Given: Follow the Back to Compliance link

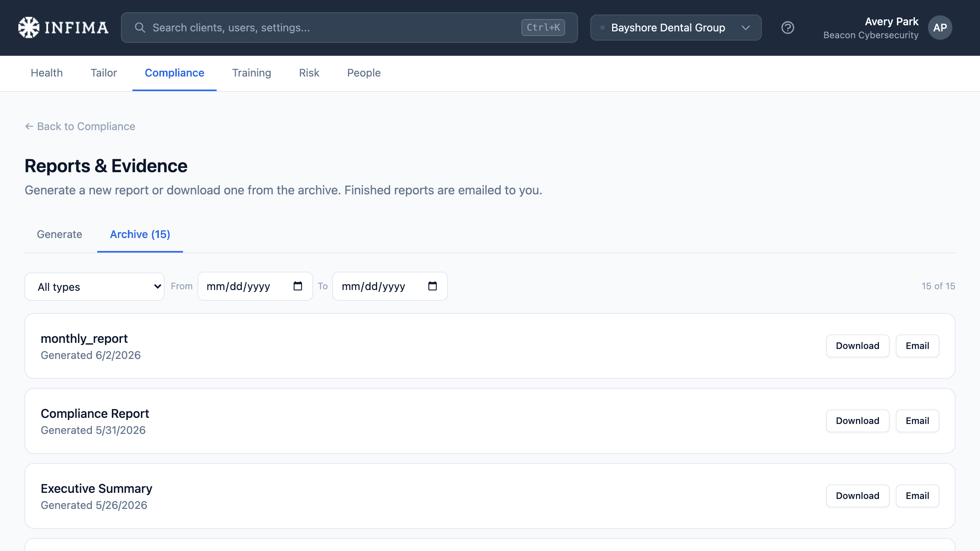Looking at the screenshot, I should coord(80,126).
